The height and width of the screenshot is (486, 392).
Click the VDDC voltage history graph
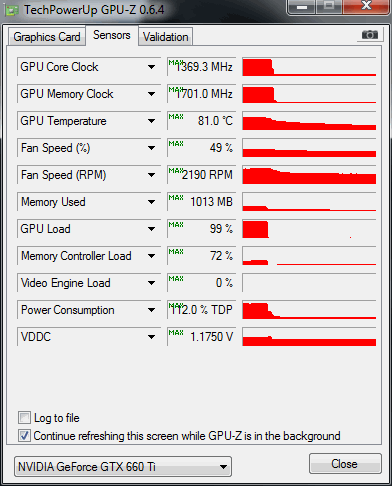coord(309,337)
